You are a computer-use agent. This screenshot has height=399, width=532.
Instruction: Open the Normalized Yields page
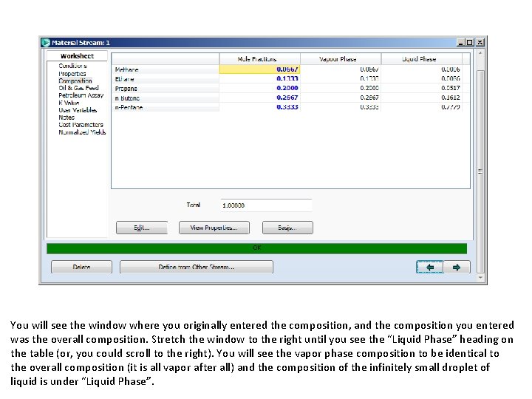tap(82, 132)
